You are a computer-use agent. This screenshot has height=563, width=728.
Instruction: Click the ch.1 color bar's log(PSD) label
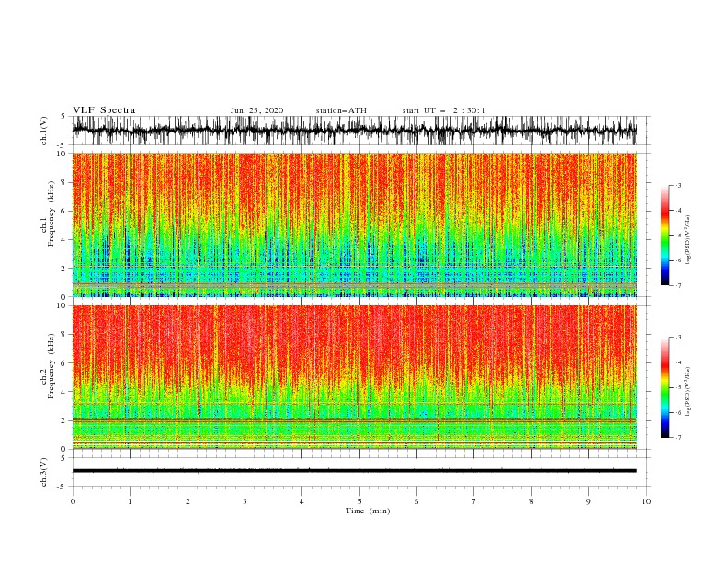pos(688,240)
